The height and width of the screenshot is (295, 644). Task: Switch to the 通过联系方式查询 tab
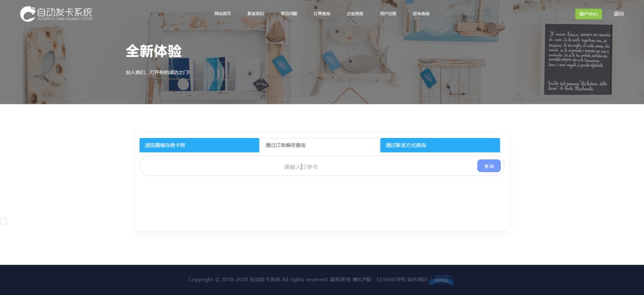(440, 145)
